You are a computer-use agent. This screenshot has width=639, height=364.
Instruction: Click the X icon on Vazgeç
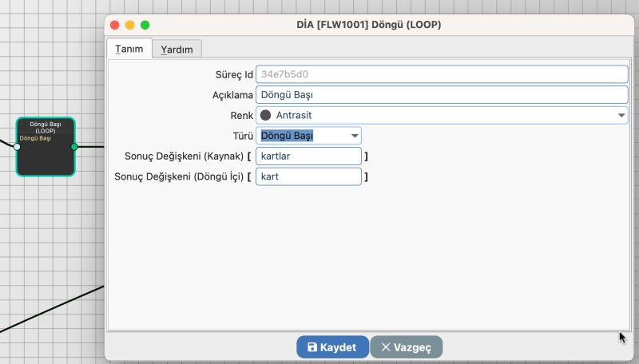coord(386,347)
